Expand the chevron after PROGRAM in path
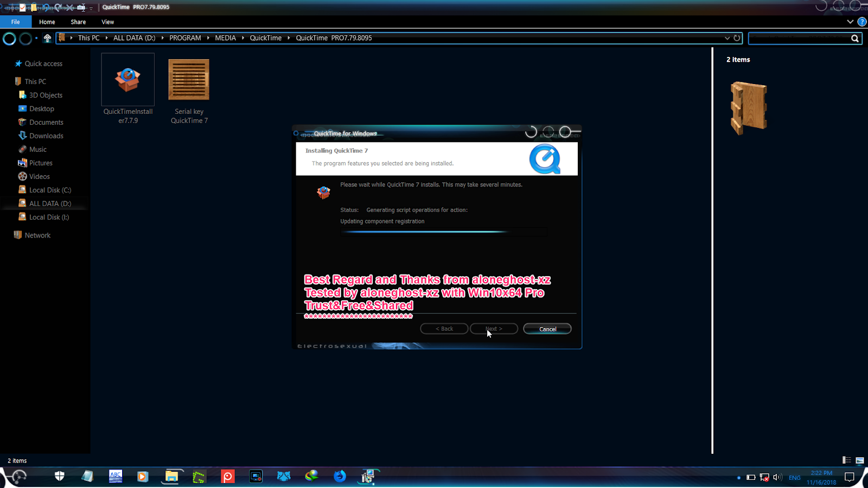Image resolution: width=868 pixels, height=488 pixels. pos(208,38)
